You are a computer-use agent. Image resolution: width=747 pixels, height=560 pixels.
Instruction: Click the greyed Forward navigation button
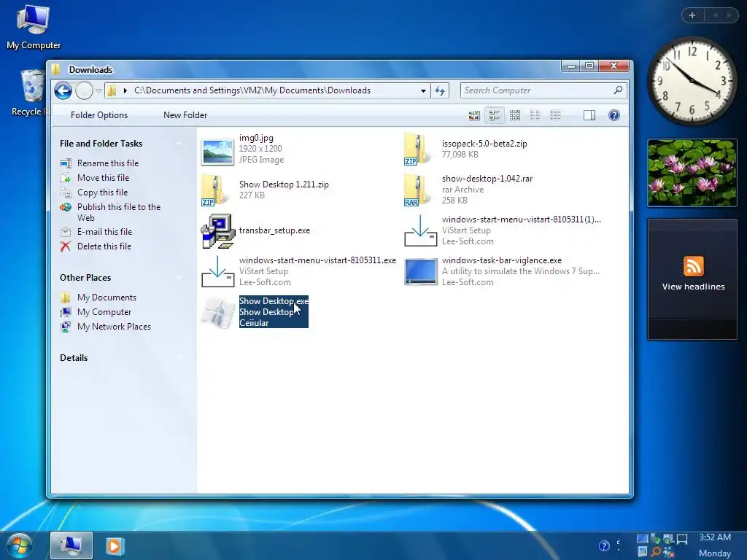(x=85, y=90)
